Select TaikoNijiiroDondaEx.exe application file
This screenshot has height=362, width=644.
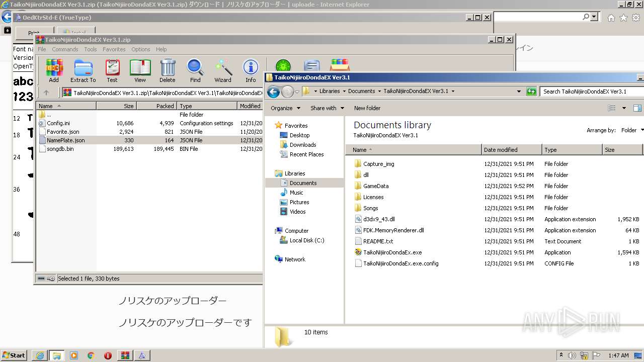click(392, 252)
